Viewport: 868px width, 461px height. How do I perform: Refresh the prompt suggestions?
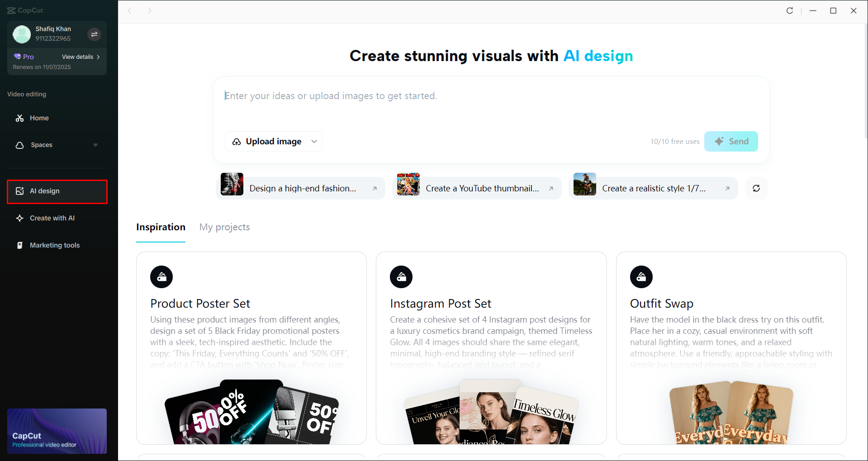pos(756,188)
